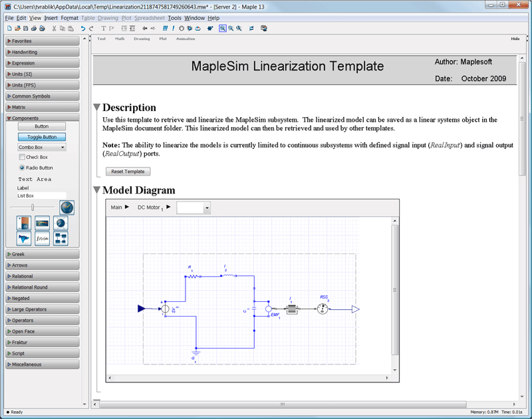Tick the Check Box component in the palette
The height and width of the screenshot is (419, 532).
[22, 158]
